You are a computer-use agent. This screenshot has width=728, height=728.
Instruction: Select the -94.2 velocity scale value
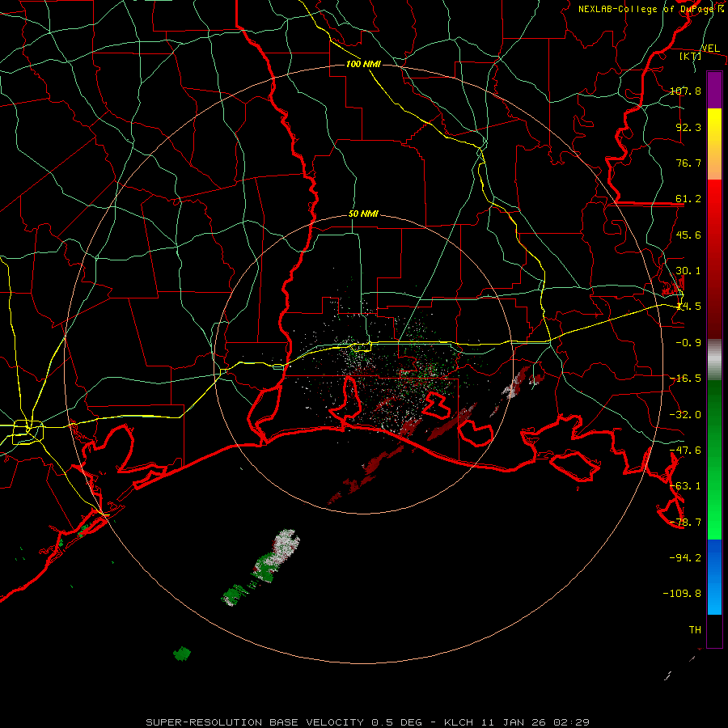(685, 557)
